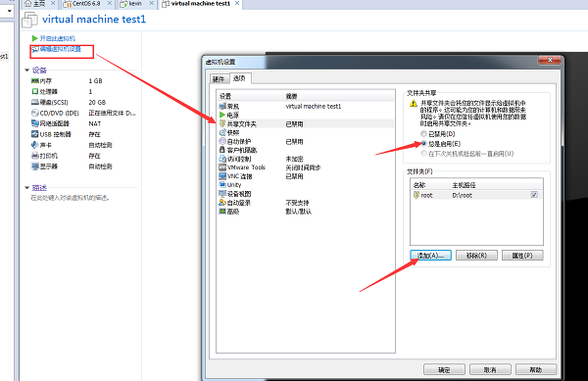Select the shared folders icon in settings list
This screenshot has width=588, height=381.
pos(222,123)
